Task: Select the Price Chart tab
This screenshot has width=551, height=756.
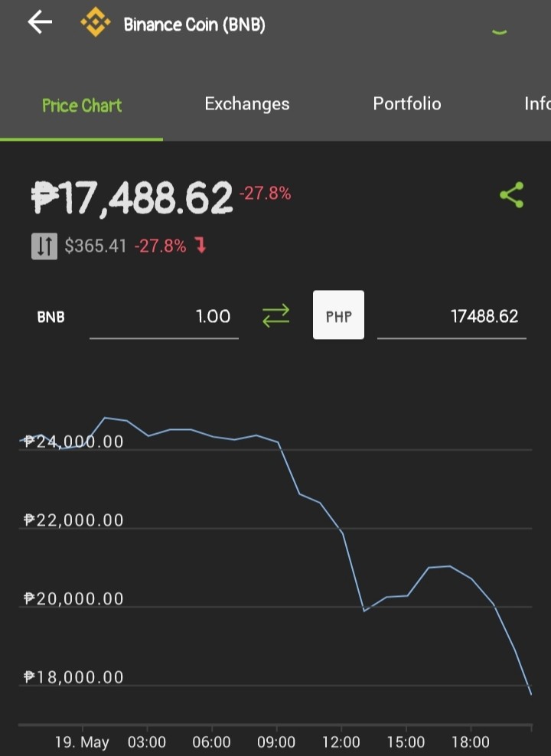Action: point(81,105)
